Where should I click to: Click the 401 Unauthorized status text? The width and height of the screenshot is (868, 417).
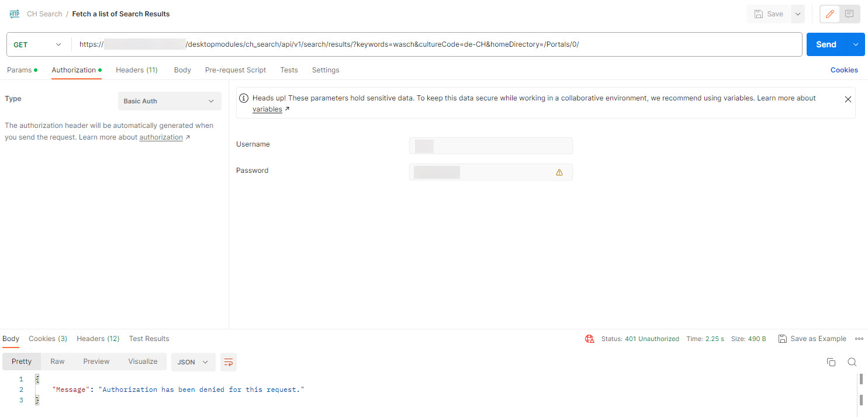tap(652, 339)
